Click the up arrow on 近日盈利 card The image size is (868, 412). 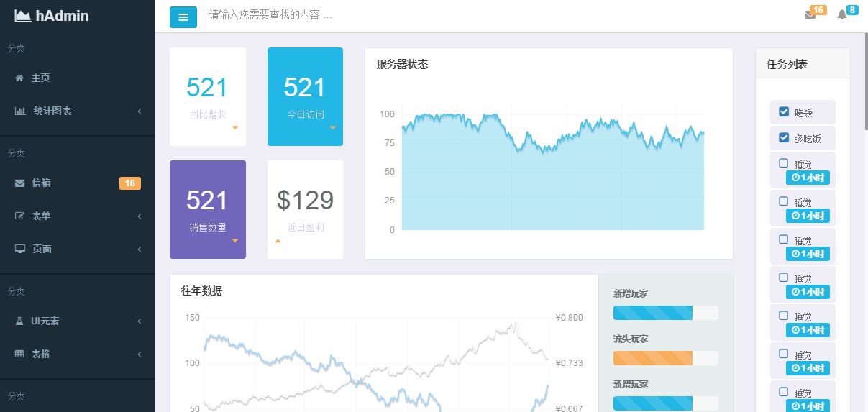(278, 241)
